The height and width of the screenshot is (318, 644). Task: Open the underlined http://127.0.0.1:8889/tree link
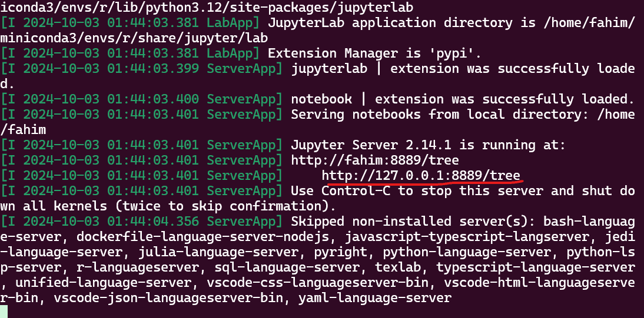421,176
